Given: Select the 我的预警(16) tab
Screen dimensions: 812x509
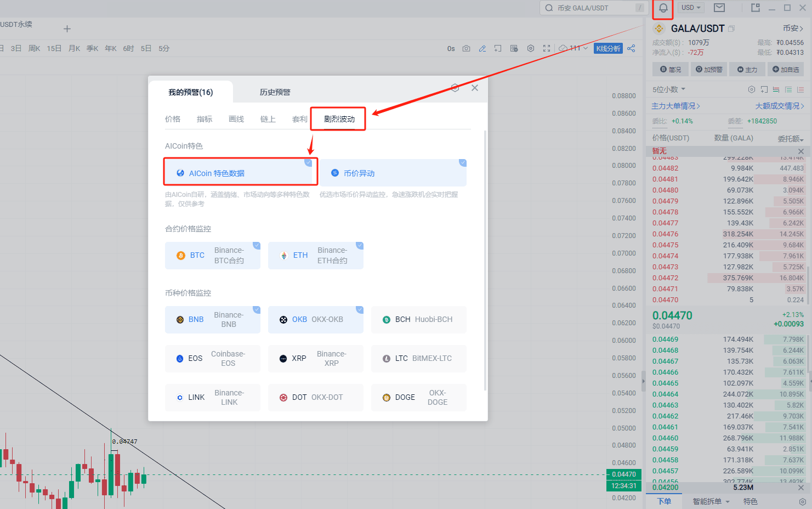Looking at the screenshot, I should (x=191, y=92).
